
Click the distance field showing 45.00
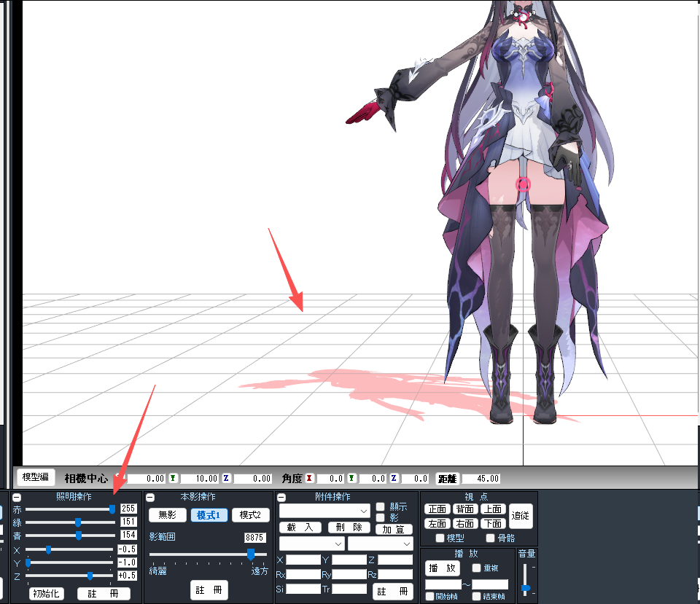coord(481,479)
